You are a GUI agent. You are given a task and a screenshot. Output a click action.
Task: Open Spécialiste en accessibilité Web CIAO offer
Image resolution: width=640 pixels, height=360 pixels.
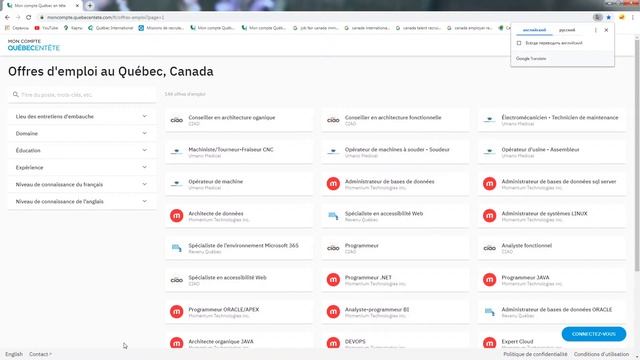[239, 280]
